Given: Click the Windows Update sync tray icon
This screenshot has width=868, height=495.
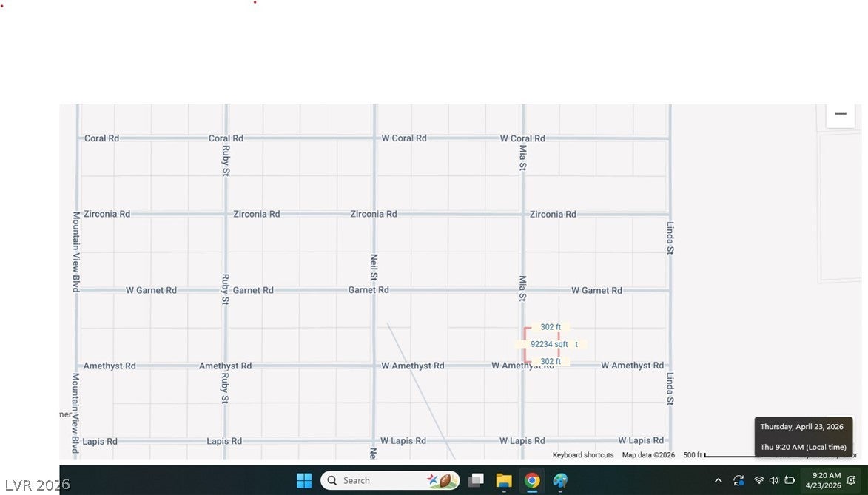Looking at the screenshot, I should coord(739,480).
